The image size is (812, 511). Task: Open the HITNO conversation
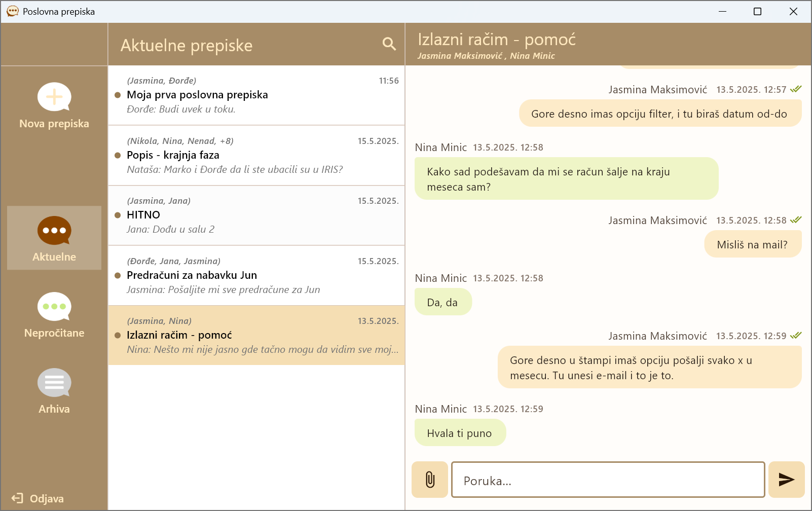point(256,215)
